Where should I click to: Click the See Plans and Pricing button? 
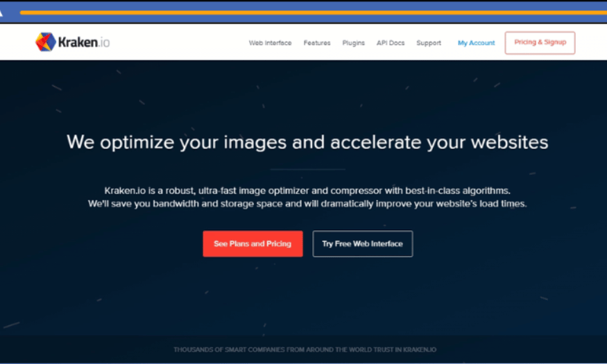[x=253, y=243]
